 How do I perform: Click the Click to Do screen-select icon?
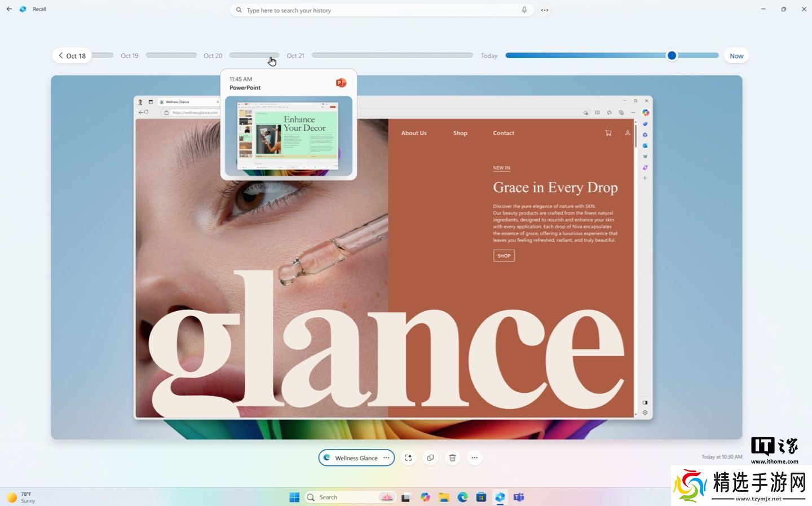408,458
